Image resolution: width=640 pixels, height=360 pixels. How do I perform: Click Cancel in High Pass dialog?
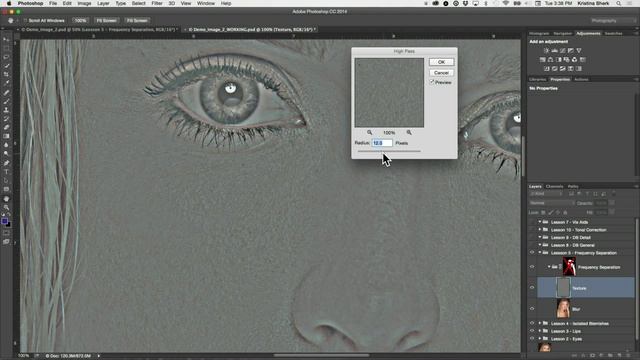(441, 73)
